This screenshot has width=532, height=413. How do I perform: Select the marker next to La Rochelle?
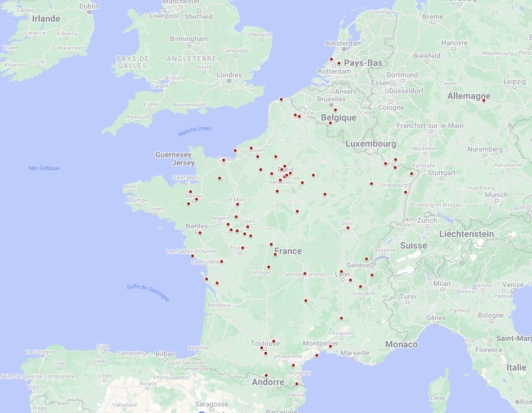point(221,261)
